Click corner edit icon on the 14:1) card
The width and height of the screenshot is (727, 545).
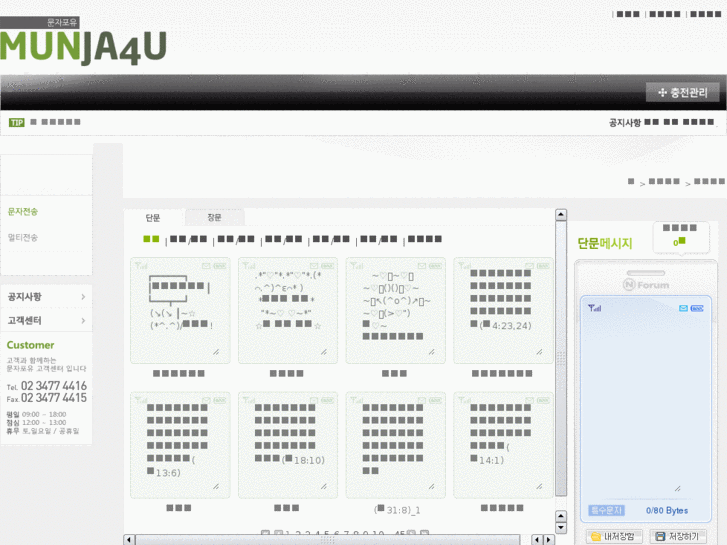[x=539, y=487]
